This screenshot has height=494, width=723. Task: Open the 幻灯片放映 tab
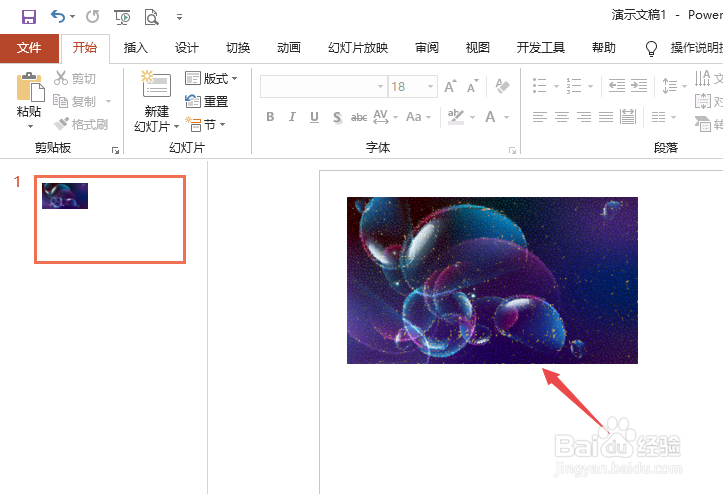tap(358, 48)
